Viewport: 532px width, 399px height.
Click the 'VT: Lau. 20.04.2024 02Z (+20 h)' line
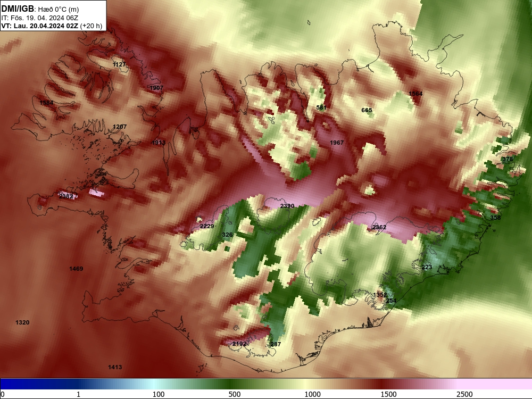point(52,26)
